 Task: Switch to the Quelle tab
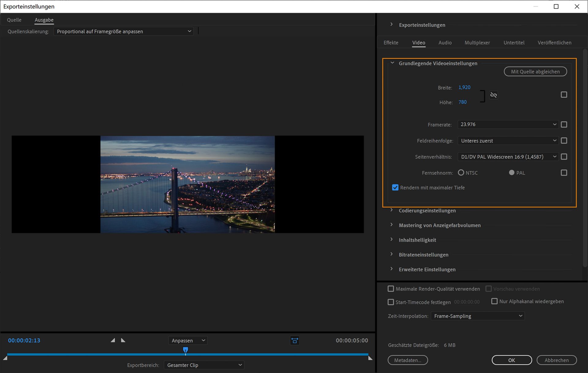coord(14,20)
